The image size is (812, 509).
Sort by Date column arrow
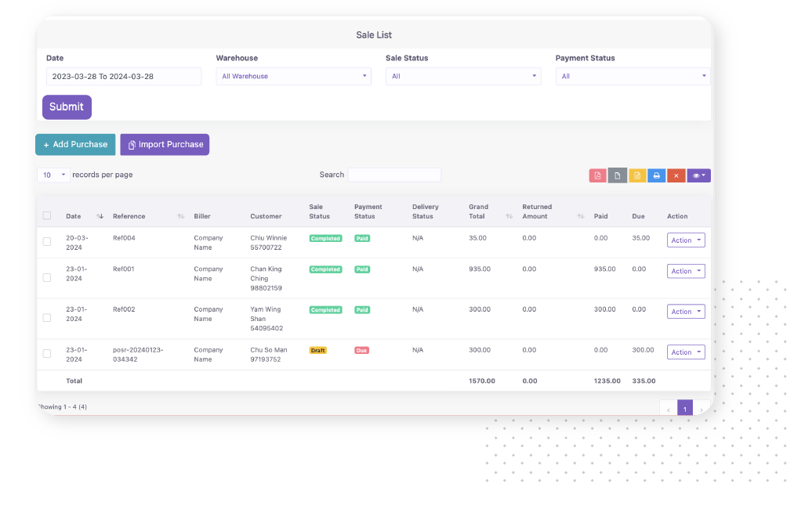(100, 216)
